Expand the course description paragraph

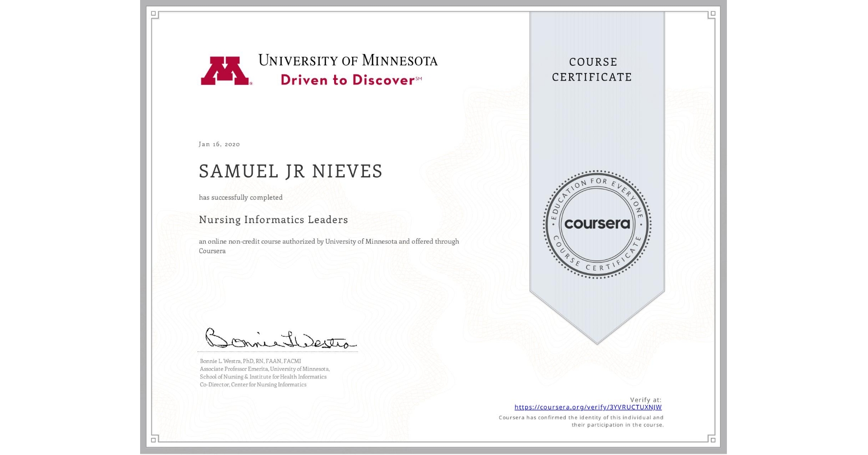329,246
